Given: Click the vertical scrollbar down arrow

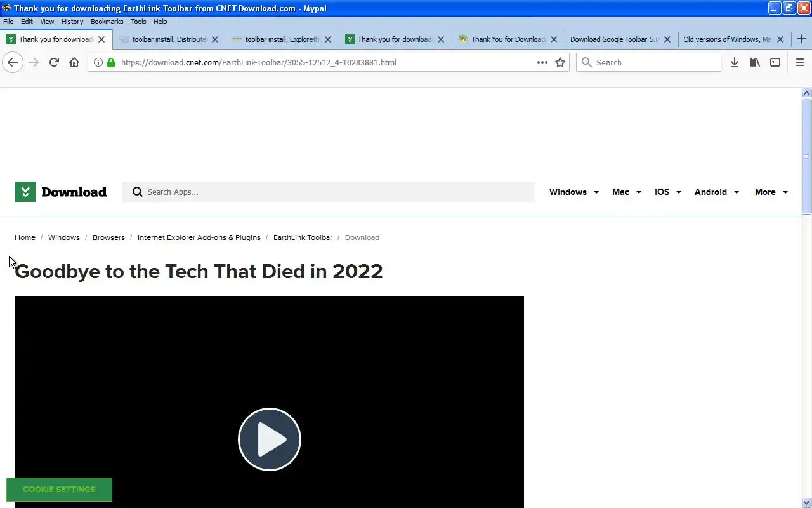Looking at the screenshot, I should coord(807,503).
